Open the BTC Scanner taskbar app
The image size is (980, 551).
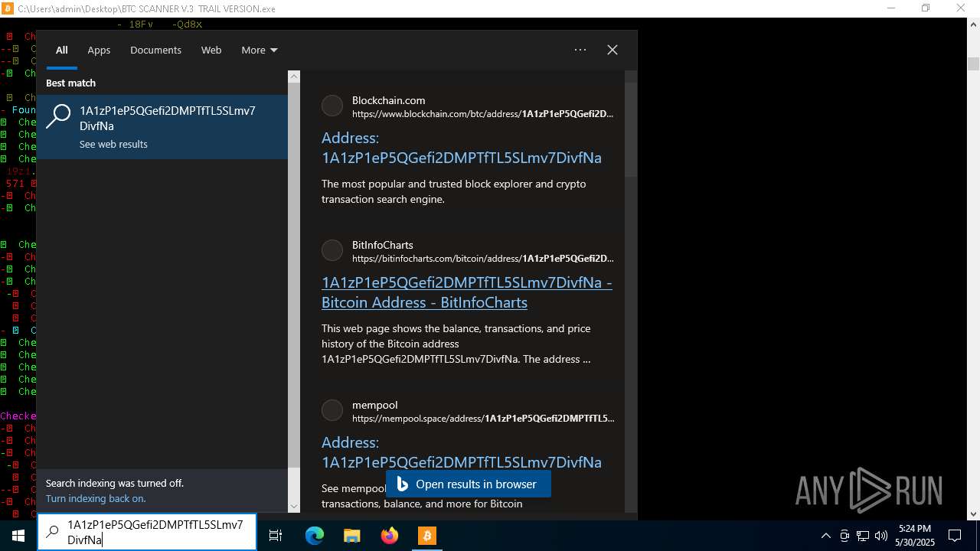[426, 536]
